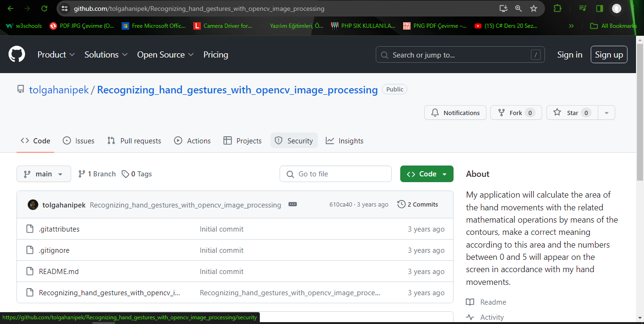This screenshot has height=324, width=644.
Task: Open the browser zoom magnifier icon
Action: pos(518,8)
